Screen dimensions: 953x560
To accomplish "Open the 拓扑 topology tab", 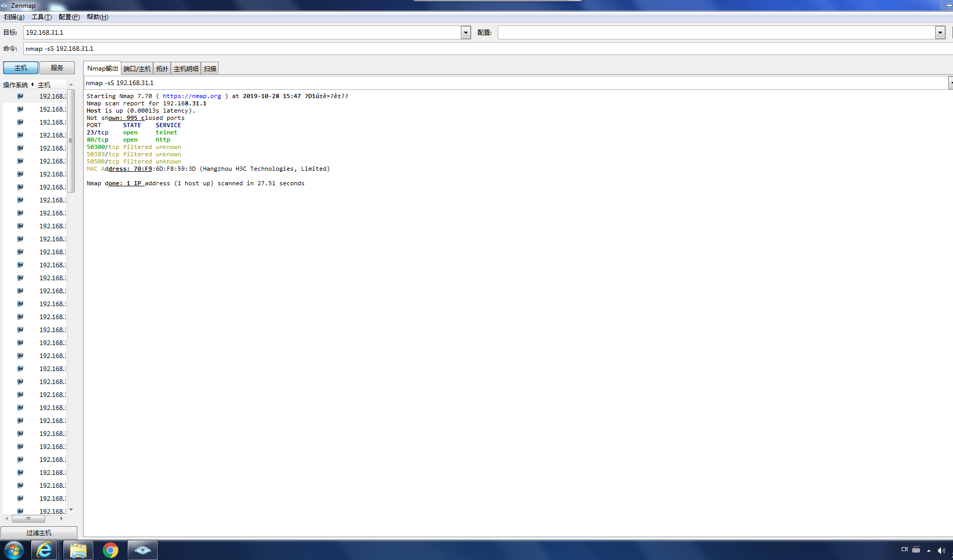I will point(162,69).
